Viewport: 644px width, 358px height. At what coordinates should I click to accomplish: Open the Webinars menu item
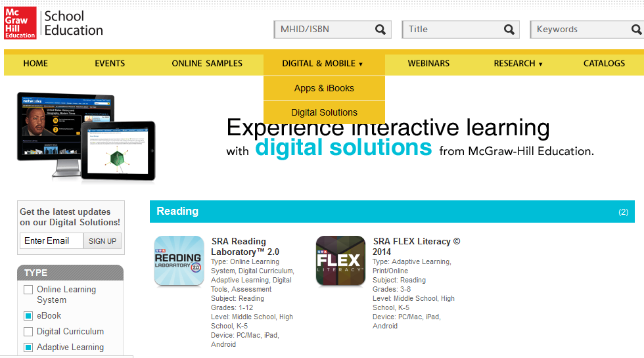(x=428, y=64)
